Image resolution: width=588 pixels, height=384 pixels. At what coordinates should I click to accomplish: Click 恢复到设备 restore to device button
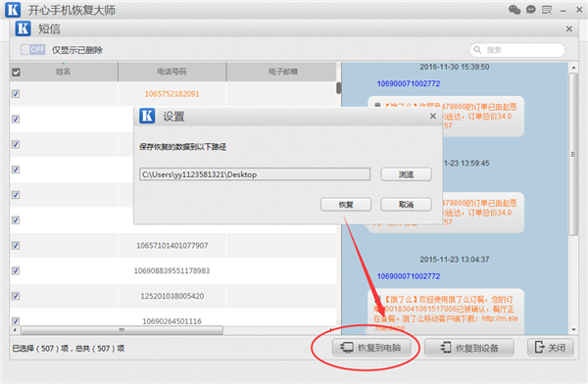pyautogui.click(x=469, y=348)
